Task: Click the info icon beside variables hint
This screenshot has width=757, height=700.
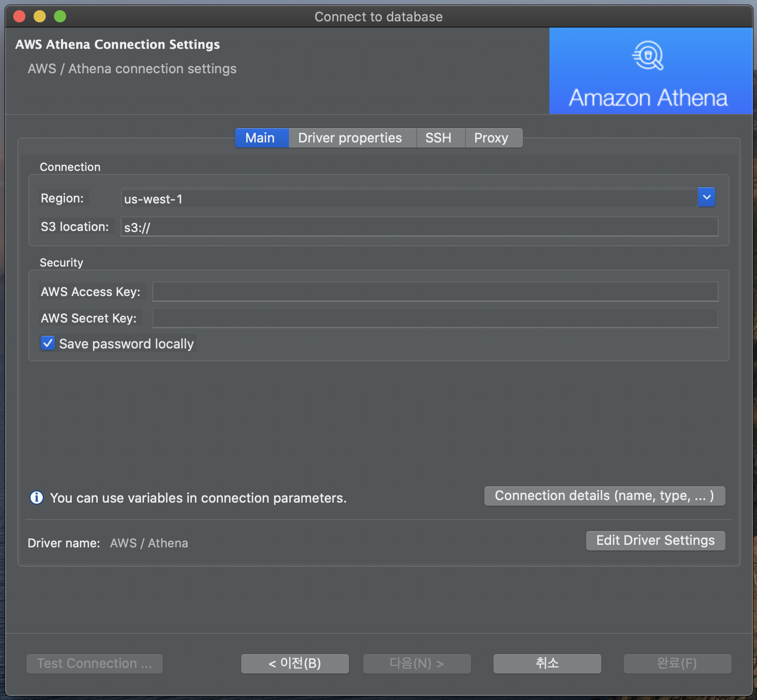Action: [37, 497]
